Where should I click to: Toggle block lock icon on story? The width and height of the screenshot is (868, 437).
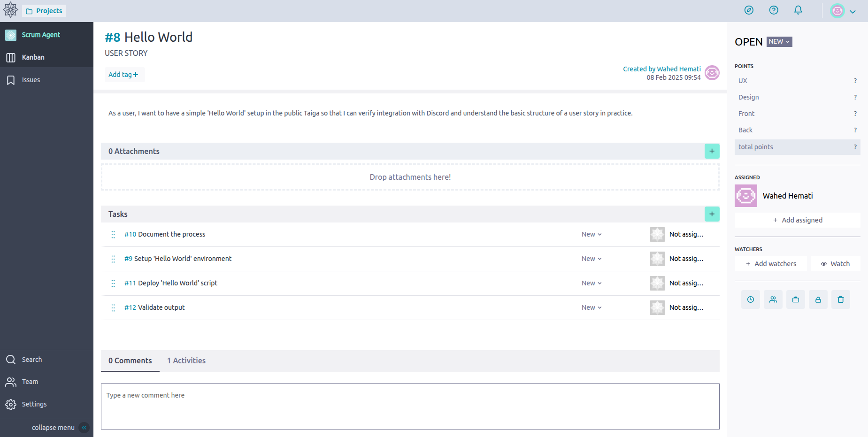[818, 299]
